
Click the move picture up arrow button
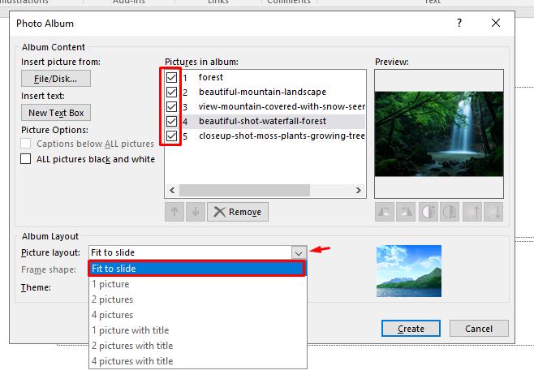(x=174, y=212)
